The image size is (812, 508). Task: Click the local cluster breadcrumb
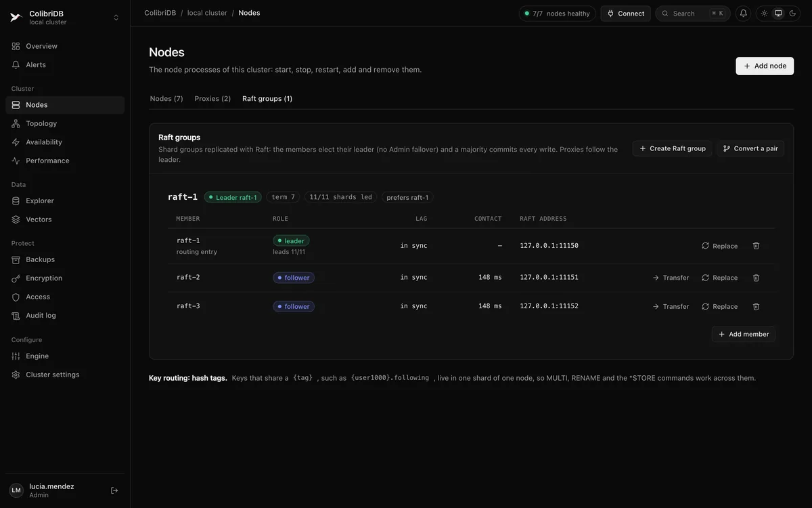(207, 13)
